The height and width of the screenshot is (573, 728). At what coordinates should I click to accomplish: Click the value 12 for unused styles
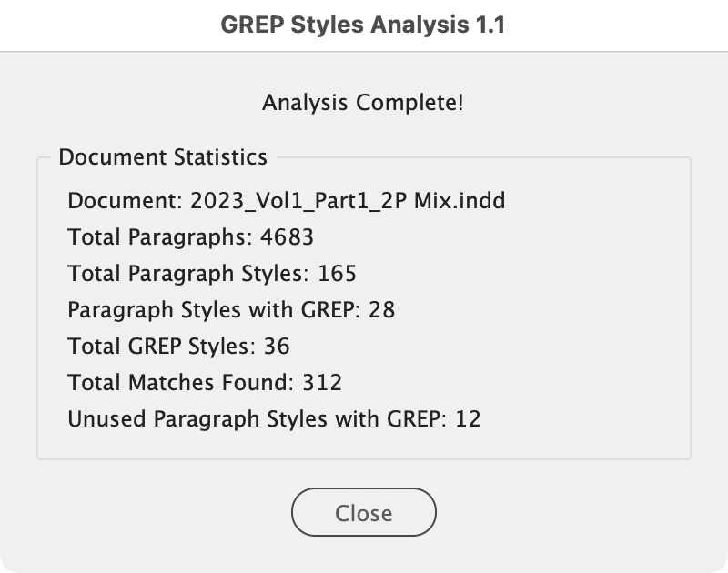click(468, 418)
